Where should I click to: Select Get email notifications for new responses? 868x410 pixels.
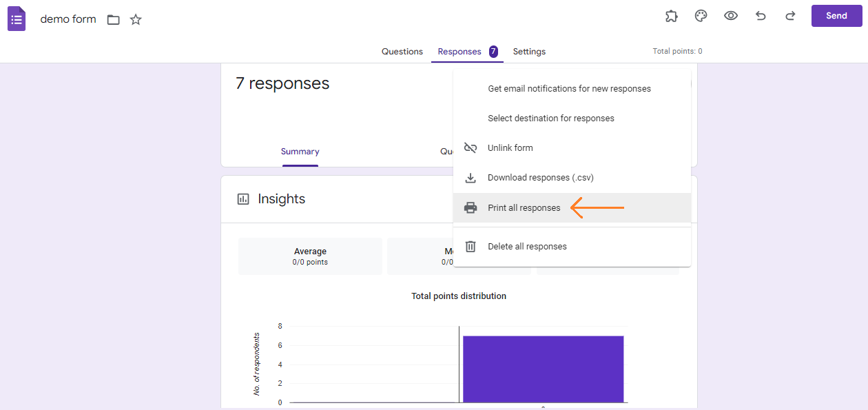point(569,89)
